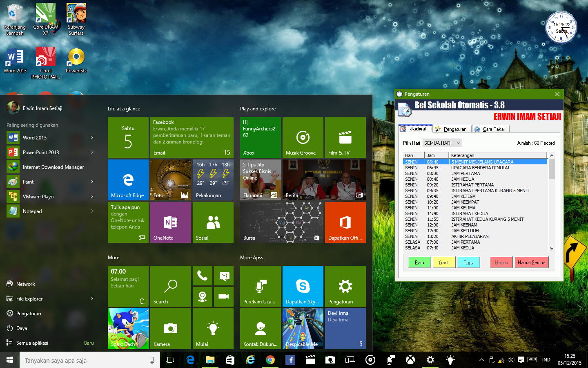Viewport: 588px width, 368px height.
Task: Click the Tanyakan saya apa saja search box
Action: 90,360
